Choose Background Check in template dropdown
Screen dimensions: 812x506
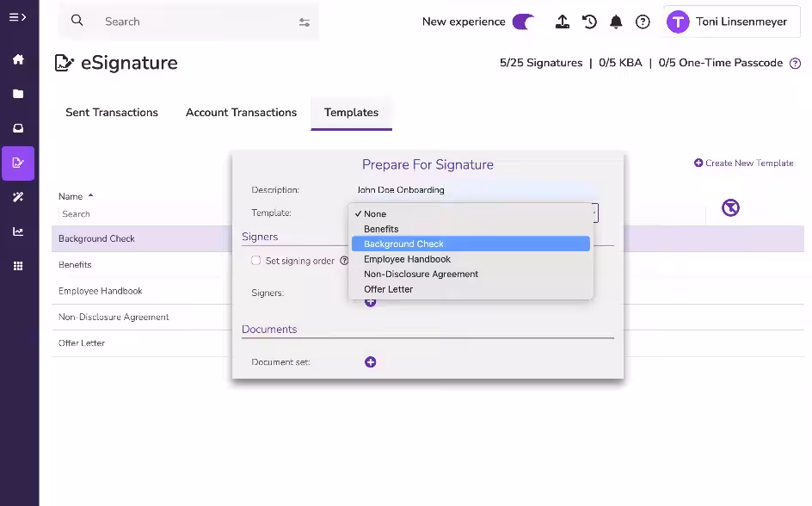[x=471, y=244]
